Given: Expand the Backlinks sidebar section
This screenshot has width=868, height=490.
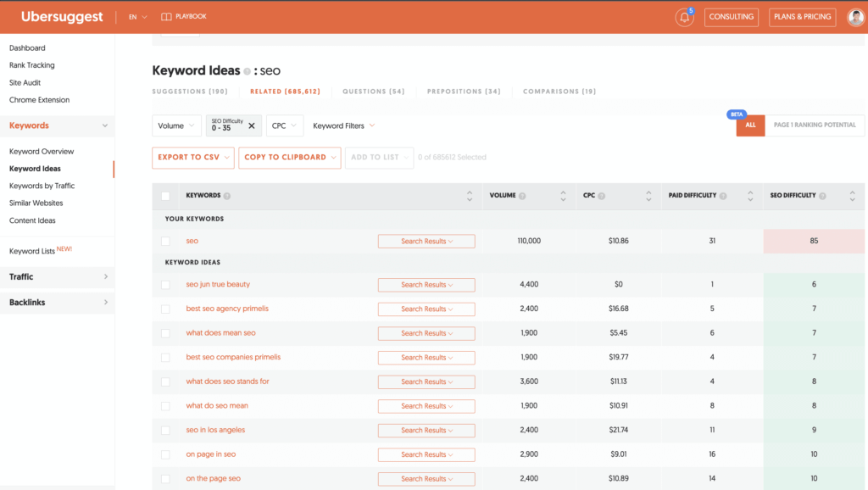Looking at the screenshot, I should tap(58, 303).
